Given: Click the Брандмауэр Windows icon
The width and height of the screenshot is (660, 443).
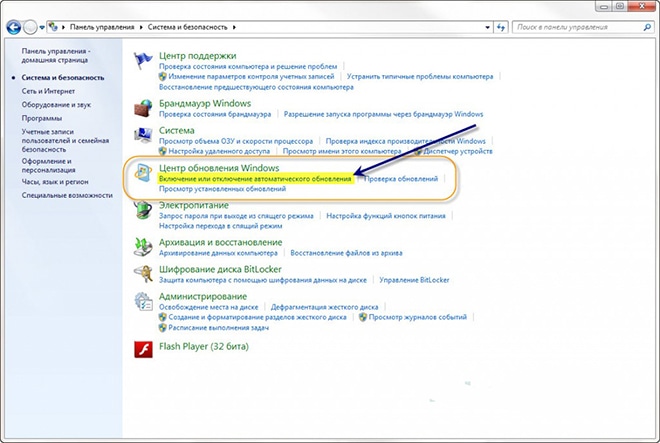Looking at the screenshot, I should click(x=144, y=105).
